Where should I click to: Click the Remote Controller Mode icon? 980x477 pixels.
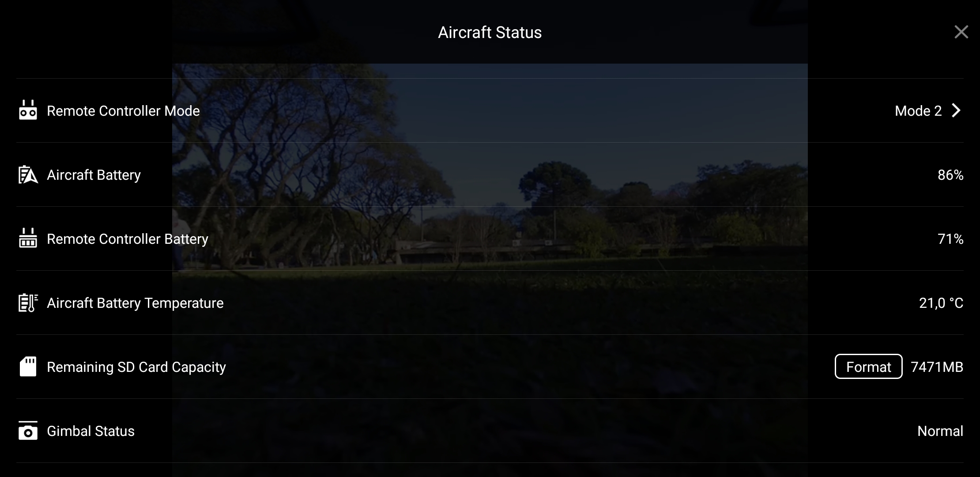click(28, 110)
